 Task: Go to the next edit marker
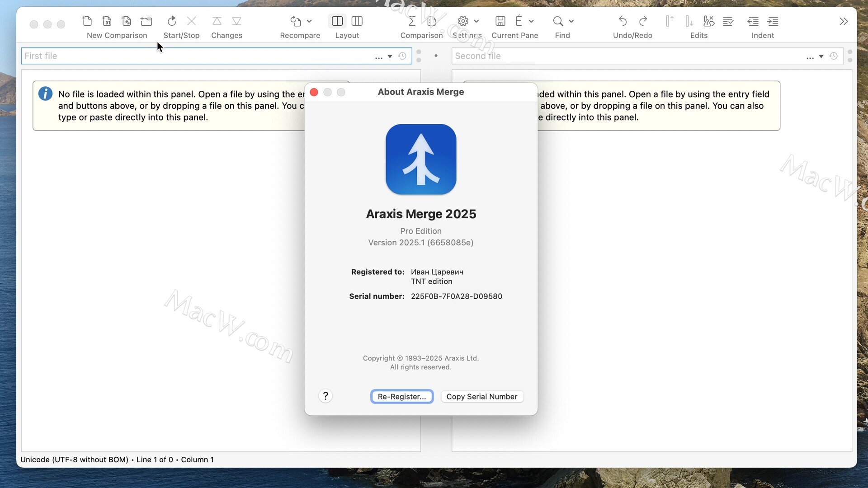(x=689, y=21)
